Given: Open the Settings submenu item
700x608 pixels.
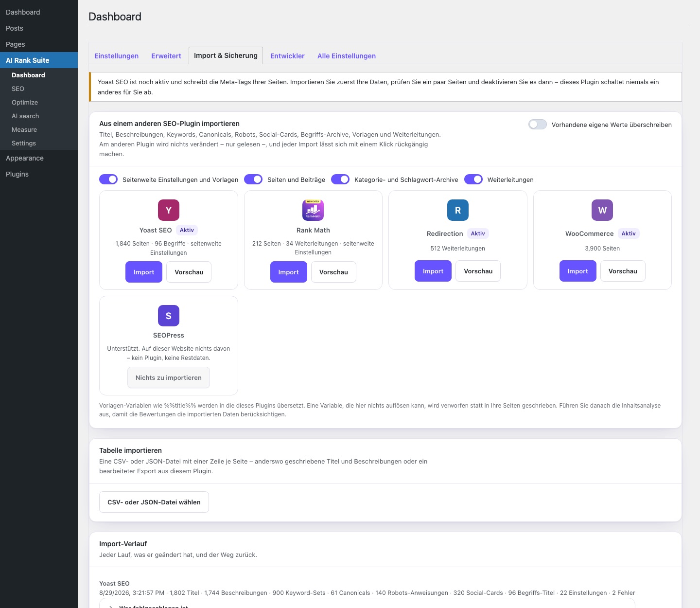Looking at the screenshot, I should coord(39,143).
